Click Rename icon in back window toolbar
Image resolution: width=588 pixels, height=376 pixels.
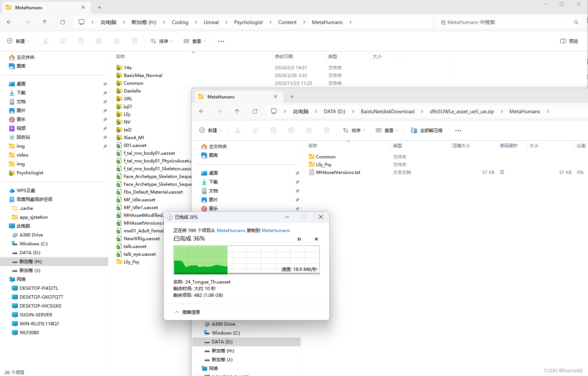(99, 41)
